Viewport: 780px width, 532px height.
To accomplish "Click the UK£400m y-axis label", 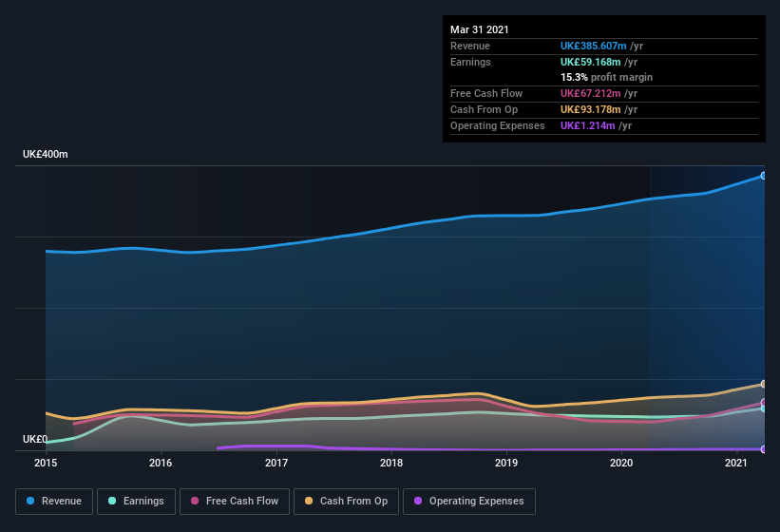I will 46,154.
